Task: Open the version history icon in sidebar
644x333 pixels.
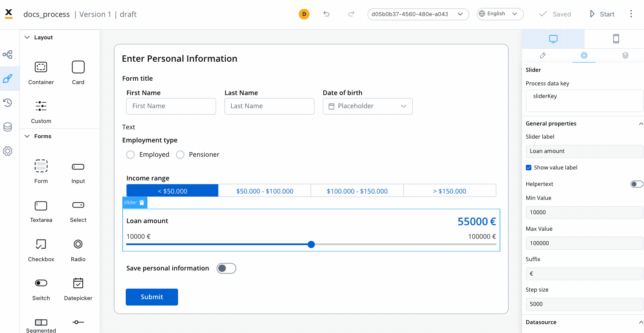Action: pyautogui.click(x=8, y=103)
